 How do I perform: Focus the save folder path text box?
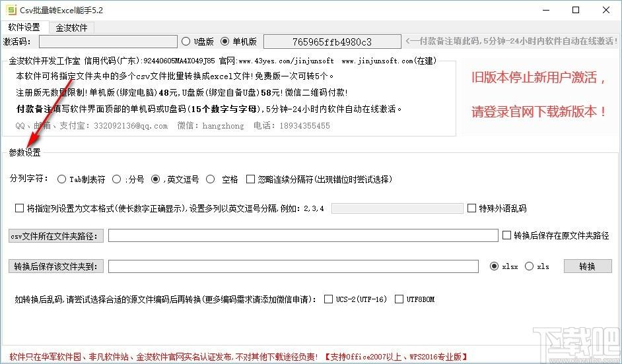[293, 266]
